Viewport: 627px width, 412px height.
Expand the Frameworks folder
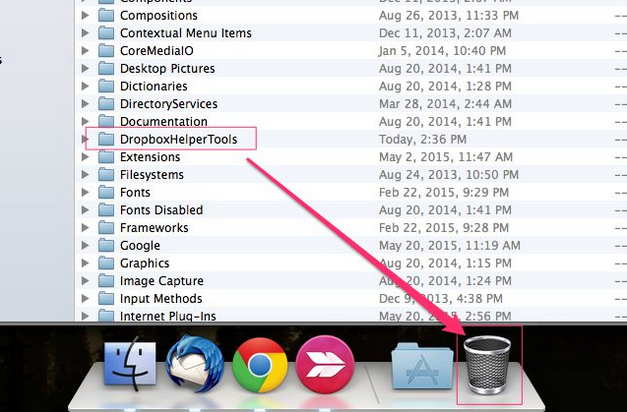85,228
